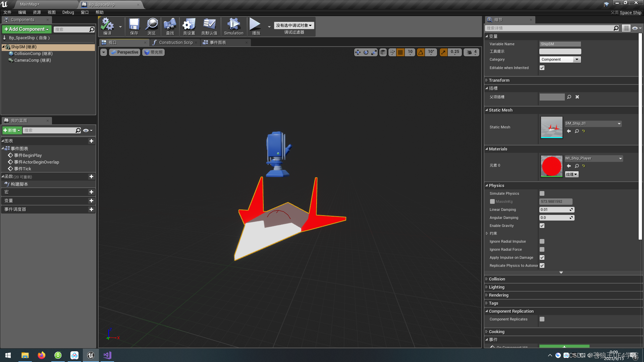Open the Space Ship parent class link
This screenshot has width=644, height=362.
630,13
